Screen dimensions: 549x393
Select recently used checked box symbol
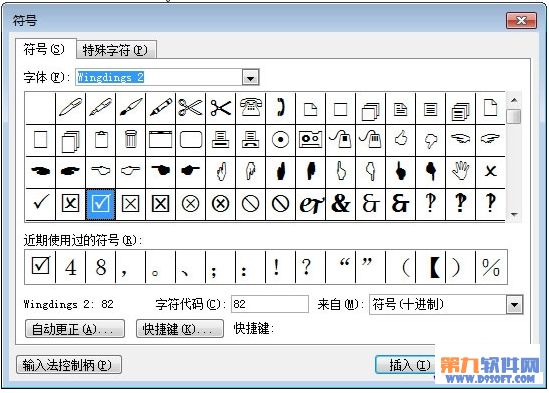(x=41, y=267)
